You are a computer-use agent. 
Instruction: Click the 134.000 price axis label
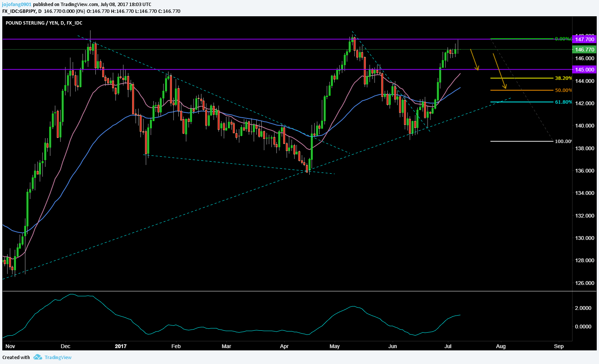pyautogui.click(x=585, y=193)
